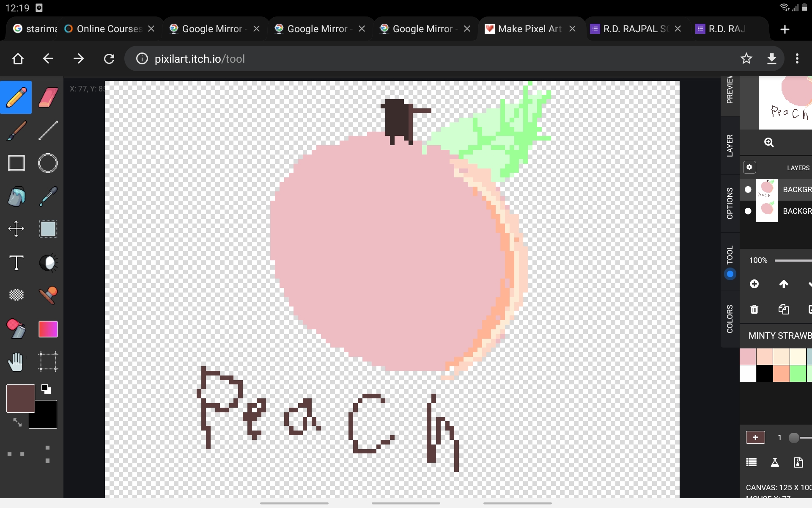The width and height of the screenshot is (812, 508).
Task: Select the Text tool
Action: [16, 262]
